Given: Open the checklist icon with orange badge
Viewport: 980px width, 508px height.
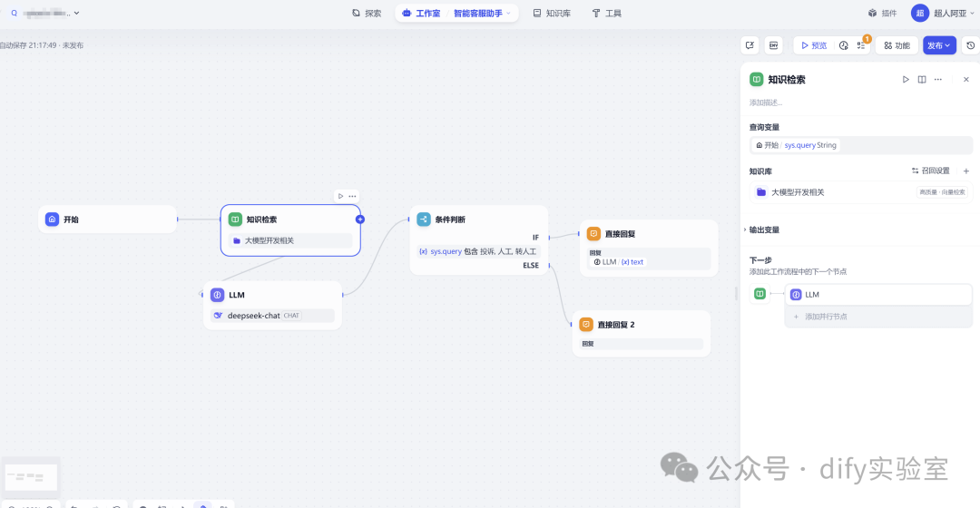Looking at the screenshot, I should pyautogui.click(x=861, y=45).
